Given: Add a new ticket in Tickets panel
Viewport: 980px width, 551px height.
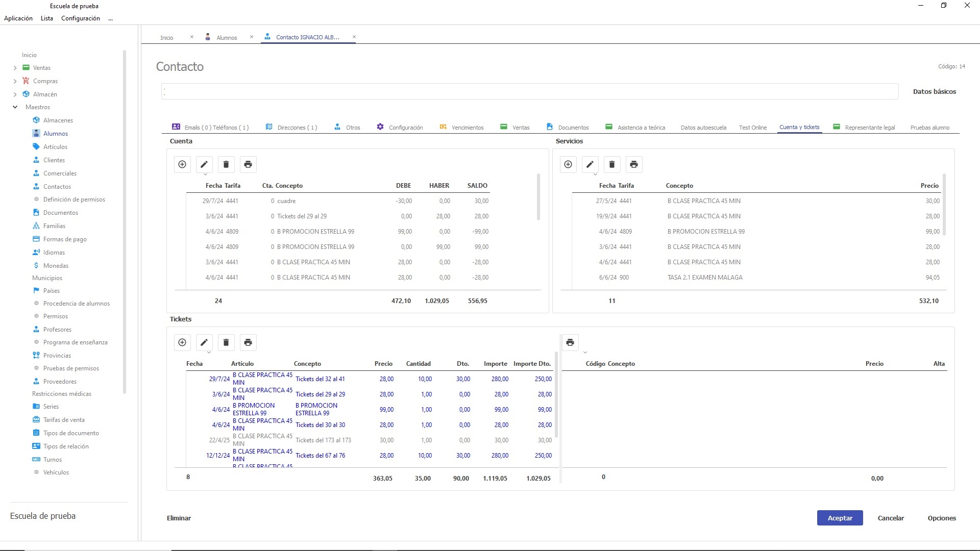Looking at the screenshot, I should point(182,342).
